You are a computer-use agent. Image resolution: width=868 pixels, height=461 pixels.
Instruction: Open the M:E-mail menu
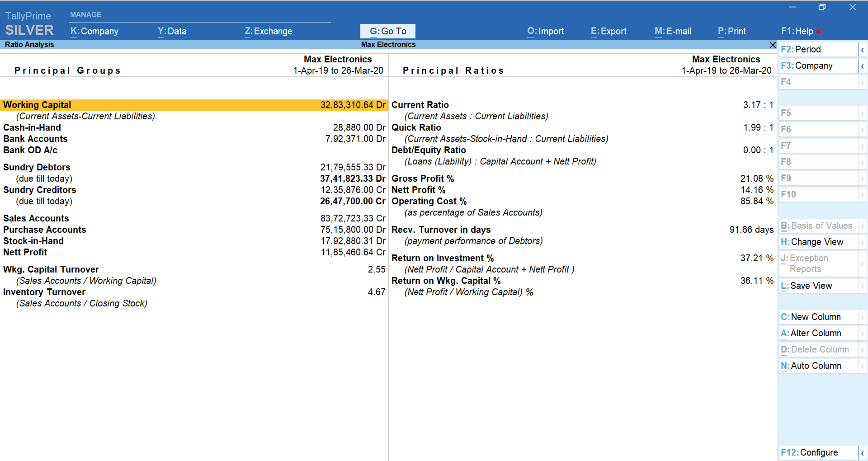[x=673, y=31]
